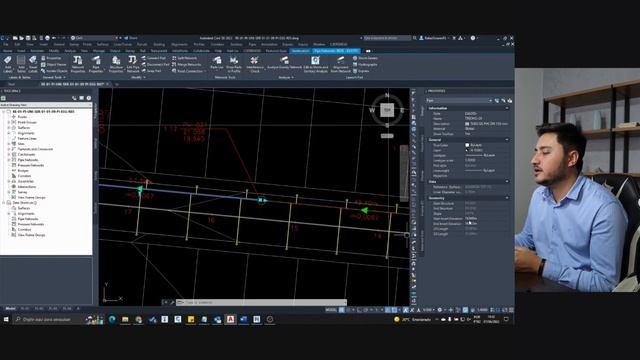Open Microsoft Edge from the taskbar

click(x=112, y=319)
